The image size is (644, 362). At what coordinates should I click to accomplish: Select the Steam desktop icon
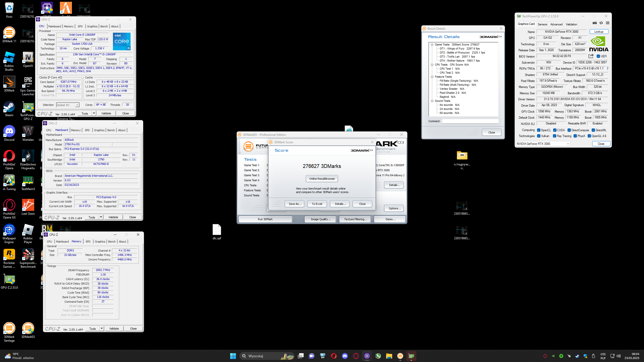coord(9,109)
